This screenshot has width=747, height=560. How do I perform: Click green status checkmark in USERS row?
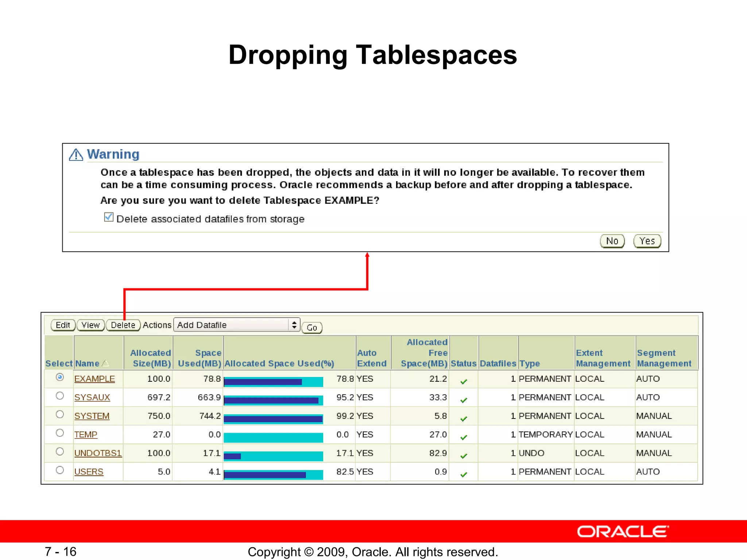(x=464, y=475)
